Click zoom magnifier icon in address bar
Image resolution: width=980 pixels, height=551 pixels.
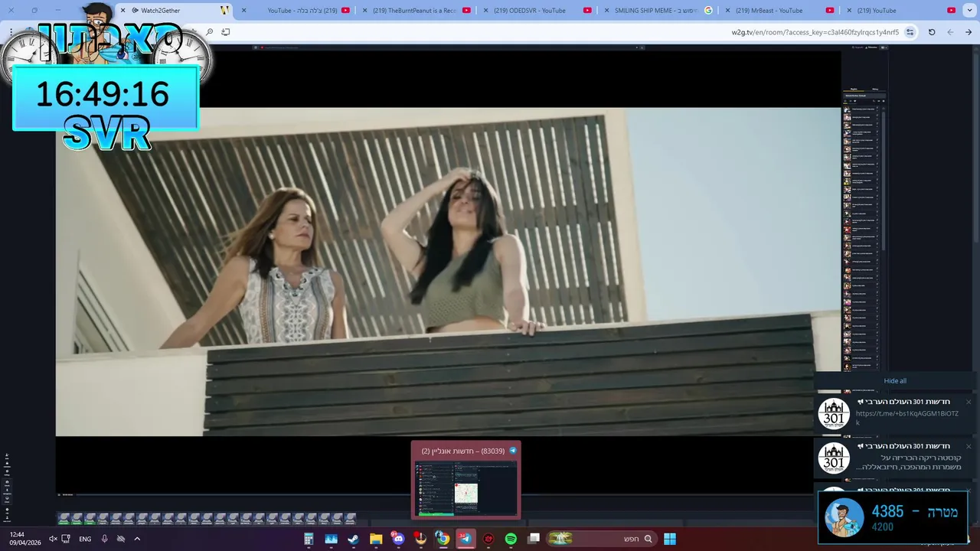[x=210, y=32]
